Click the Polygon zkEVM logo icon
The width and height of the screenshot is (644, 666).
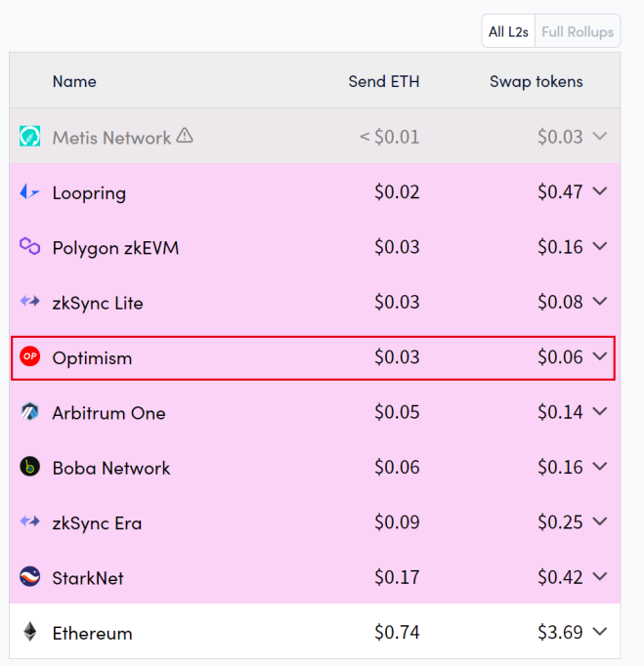(x=29, y=247)
